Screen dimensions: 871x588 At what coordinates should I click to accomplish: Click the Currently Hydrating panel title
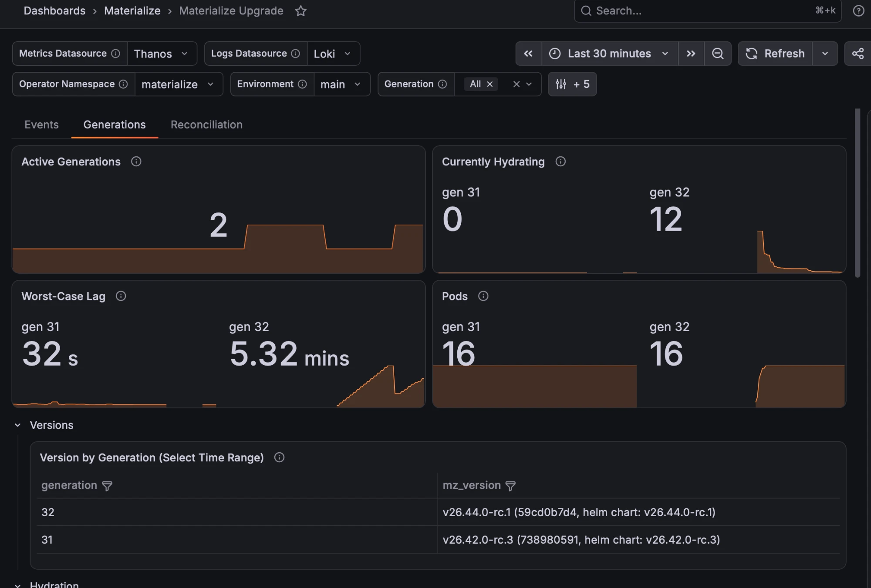[x=493, y=162]
